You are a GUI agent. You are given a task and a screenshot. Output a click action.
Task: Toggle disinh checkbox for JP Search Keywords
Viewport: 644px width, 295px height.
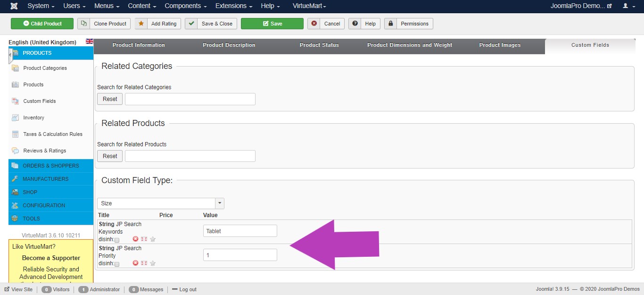coord(117,240)
